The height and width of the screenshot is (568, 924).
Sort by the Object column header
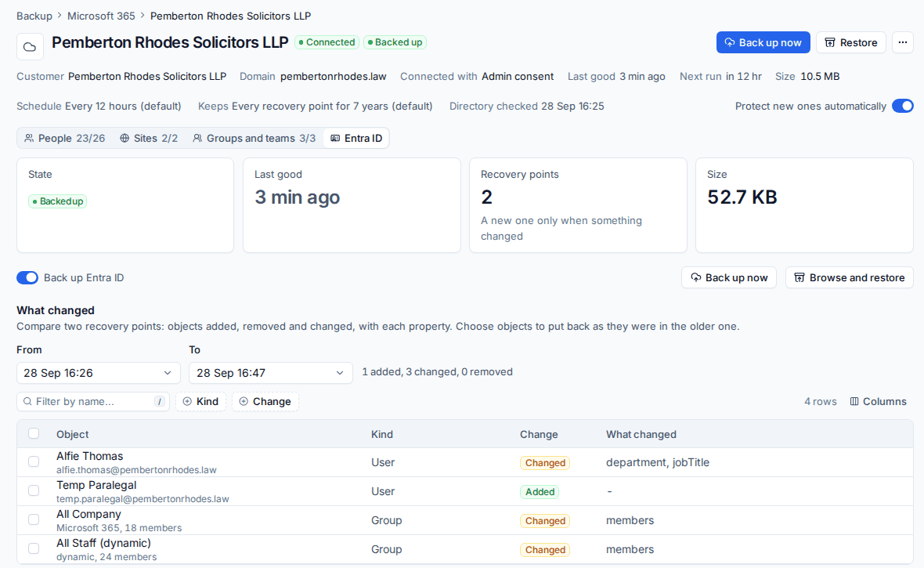[x=73, y=434]
